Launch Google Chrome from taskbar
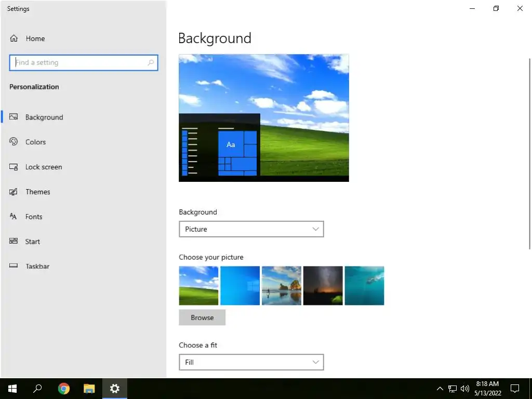Image resolution: width=532 pixels, height=399 pixels. tap(63, 389)
